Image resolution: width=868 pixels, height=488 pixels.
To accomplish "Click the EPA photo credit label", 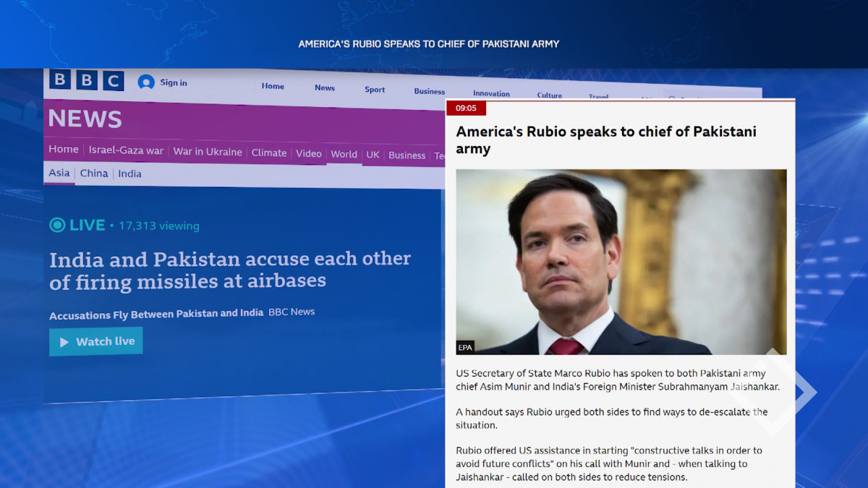I will click(465, 348).
